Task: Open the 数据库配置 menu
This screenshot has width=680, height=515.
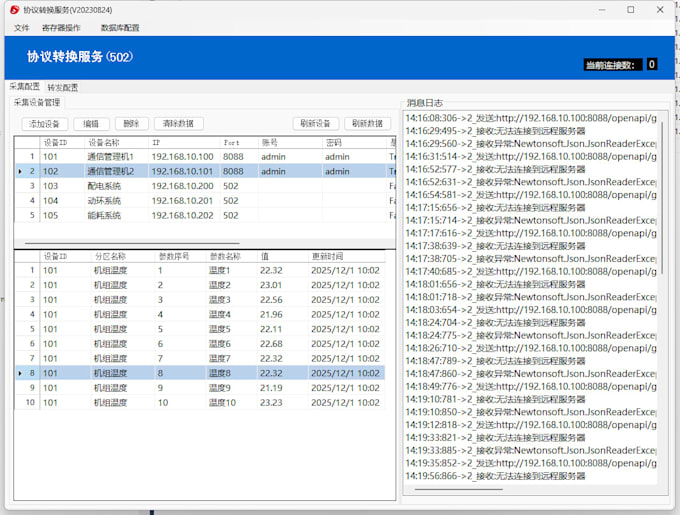Action: click(x=120, y=28)
